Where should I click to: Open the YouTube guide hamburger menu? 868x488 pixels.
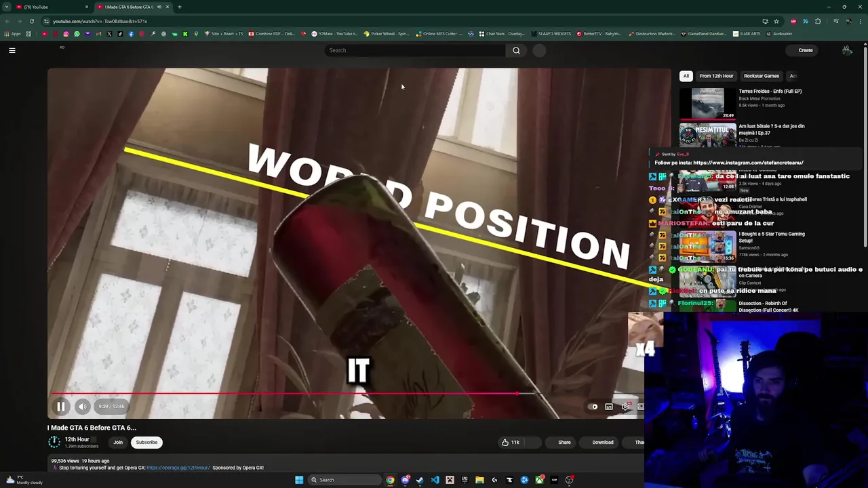[x=12, y=50]
